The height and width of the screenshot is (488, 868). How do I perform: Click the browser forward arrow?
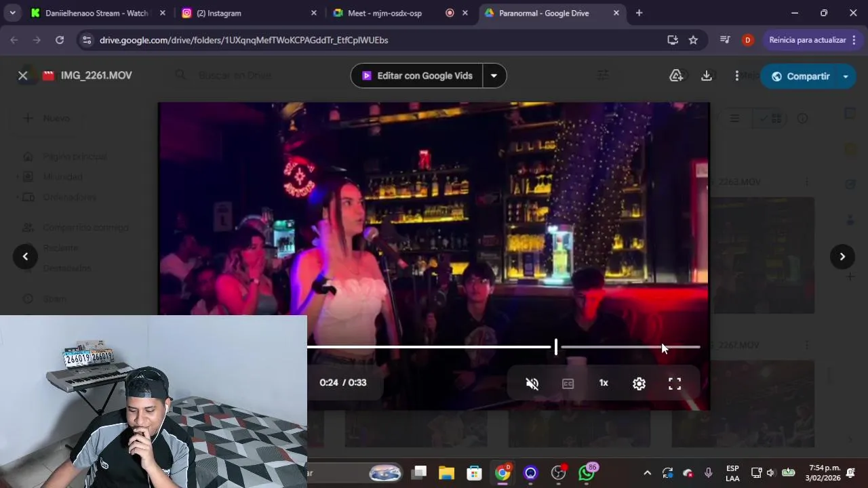(37, 40)
